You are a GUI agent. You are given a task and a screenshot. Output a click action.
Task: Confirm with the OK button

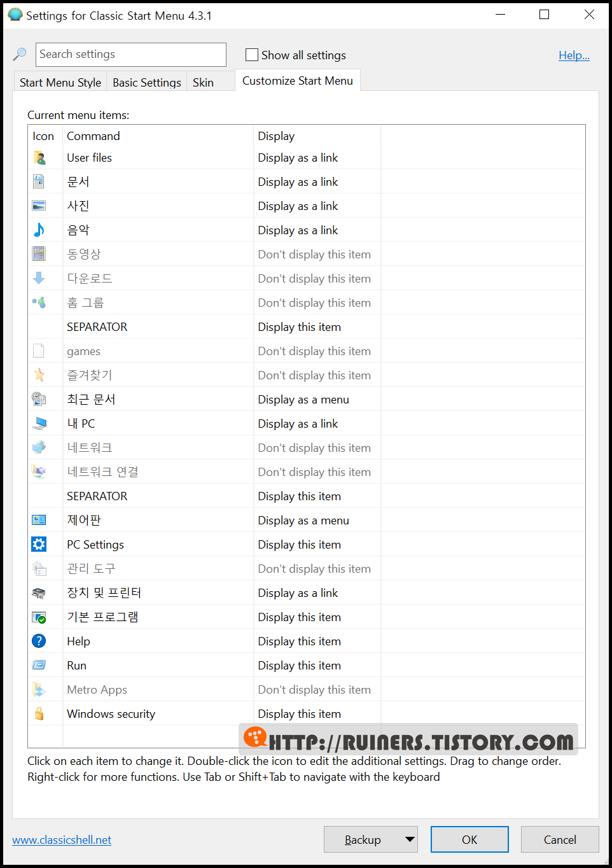point(469,839)
